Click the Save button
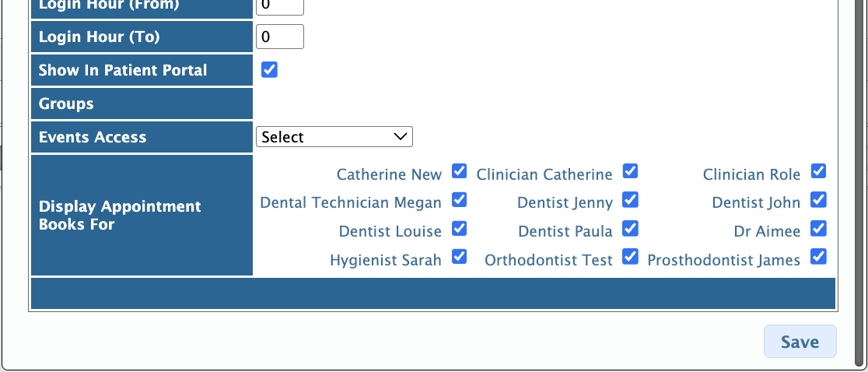 (x=800, y=342)
